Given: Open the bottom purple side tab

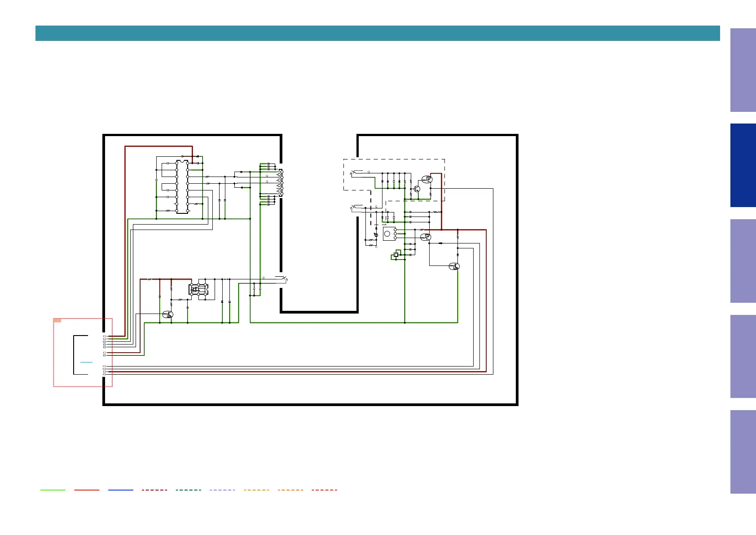Looking at the screenshot, I should [743, 451].
